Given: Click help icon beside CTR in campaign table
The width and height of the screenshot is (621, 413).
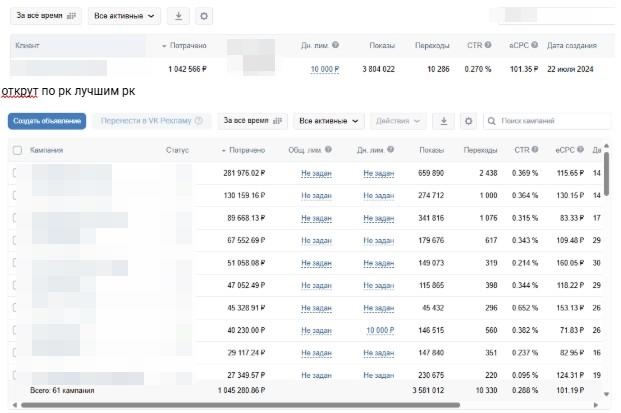Looking at the screenshot, I should (x=535, y=149).
